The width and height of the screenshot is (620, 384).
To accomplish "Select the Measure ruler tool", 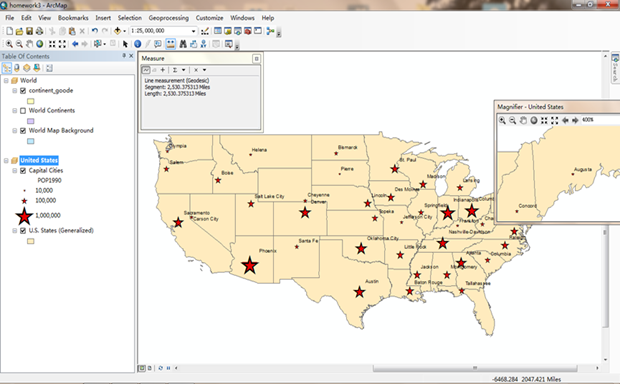I will coord(171,44).
